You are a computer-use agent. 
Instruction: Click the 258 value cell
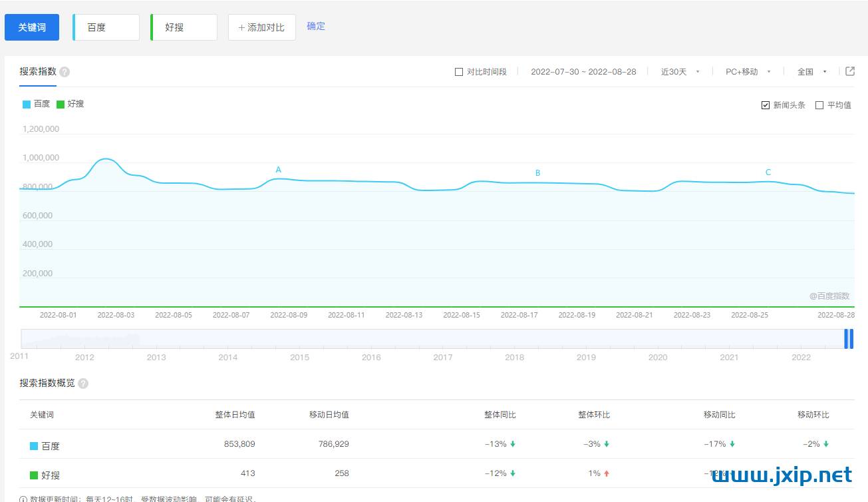341,473
